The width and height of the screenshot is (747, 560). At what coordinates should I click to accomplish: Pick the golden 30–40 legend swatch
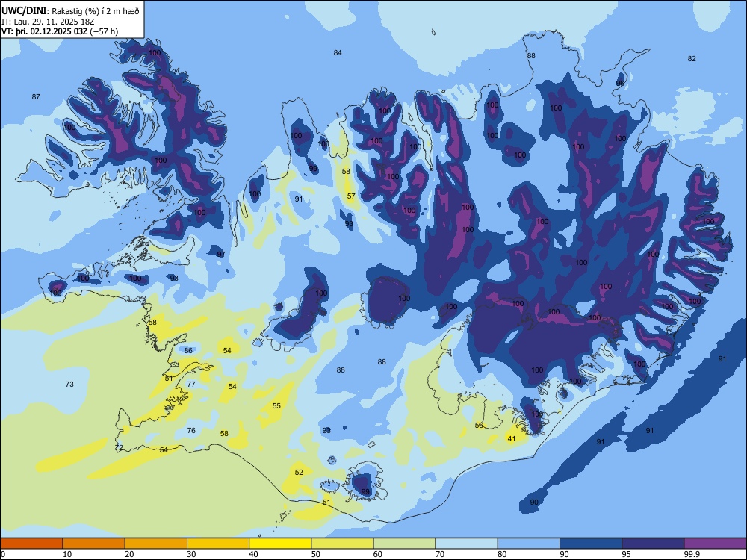pos(218,544)
